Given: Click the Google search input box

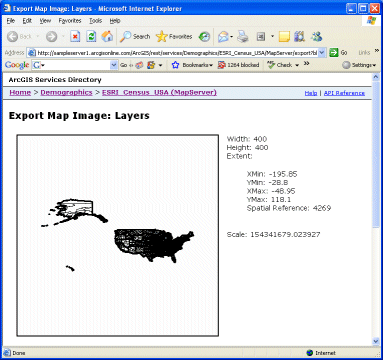Looking at the screenshot, I should point(75,65).
